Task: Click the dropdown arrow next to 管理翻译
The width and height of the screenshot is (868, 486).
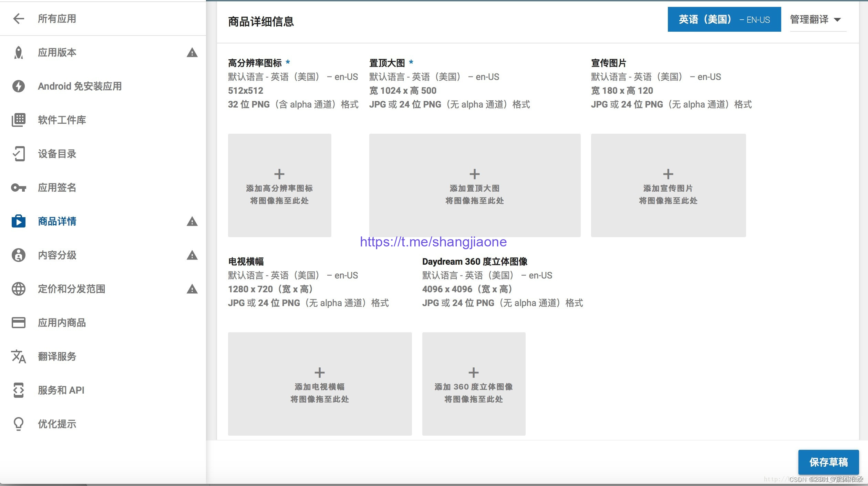Action: tap(837, 20)
